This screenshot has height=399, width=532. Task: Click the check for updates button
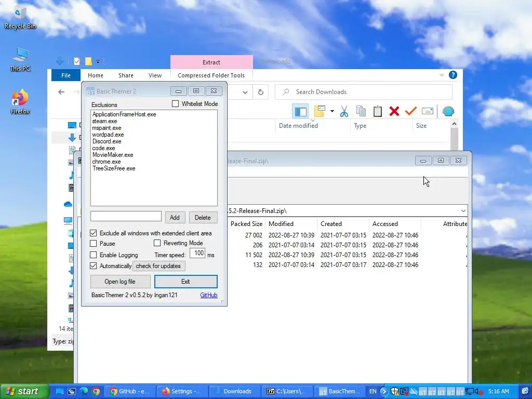pyautogui.click(x=158, y=266)
